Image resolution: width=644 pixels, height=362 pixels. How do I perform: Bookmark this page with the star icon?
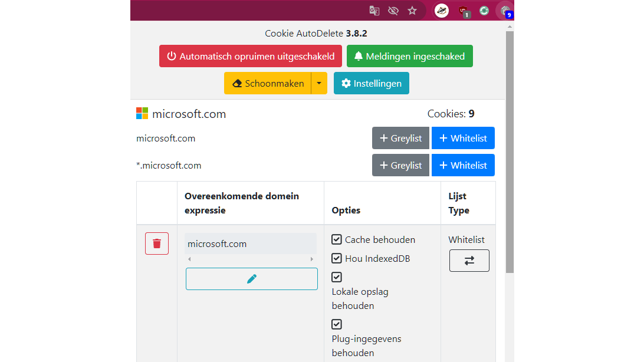412,11
